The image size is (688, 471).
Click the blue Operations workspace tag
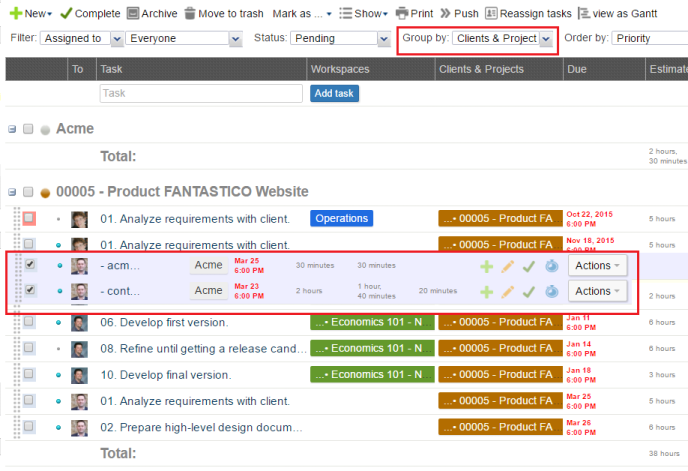pos(341,218)
